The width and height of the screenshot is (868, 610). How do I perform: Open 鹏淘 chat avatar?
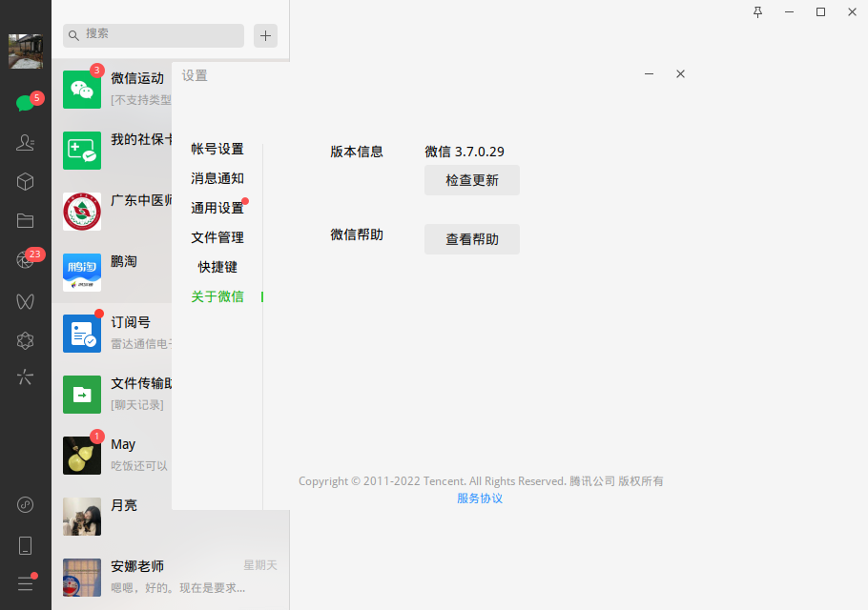click(82, 273)
